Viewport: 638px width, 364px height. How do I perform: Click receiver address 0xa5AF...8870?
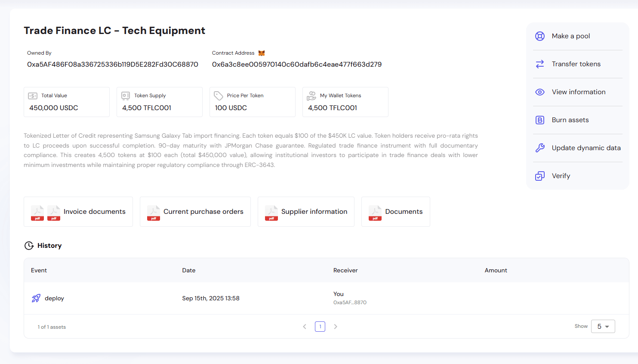point(350,302)
